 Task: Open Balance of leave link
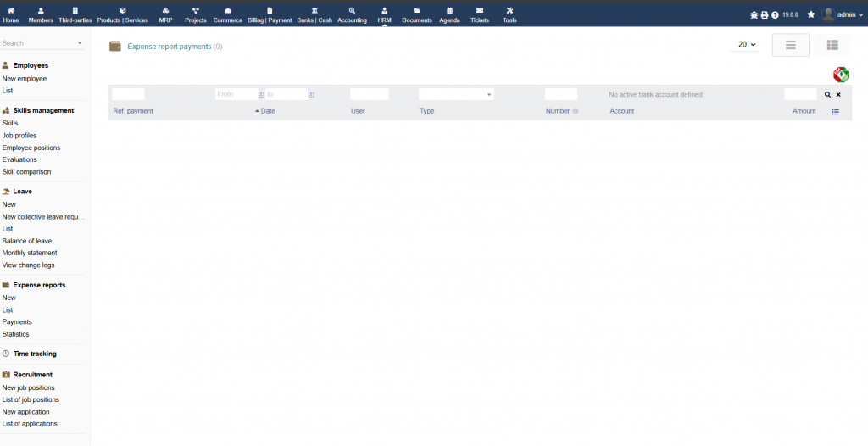[27, 241]
